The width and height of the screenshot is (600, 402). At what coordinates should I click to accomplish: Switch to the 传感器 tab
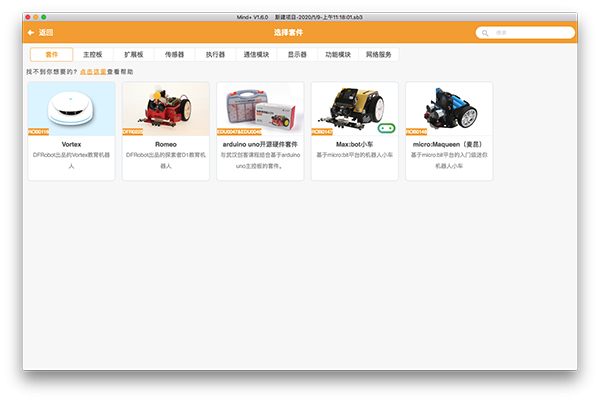tap(174, 55)
